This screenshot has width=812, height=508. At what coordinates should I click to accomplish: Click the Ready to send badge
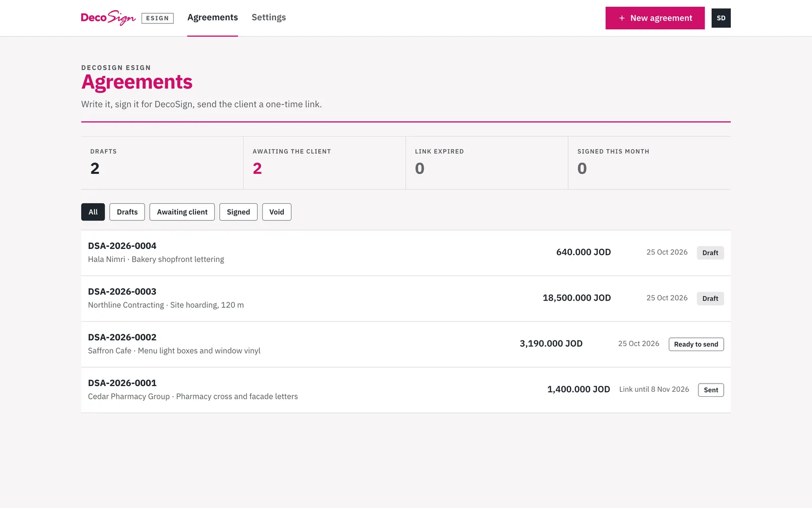(696, 344)
